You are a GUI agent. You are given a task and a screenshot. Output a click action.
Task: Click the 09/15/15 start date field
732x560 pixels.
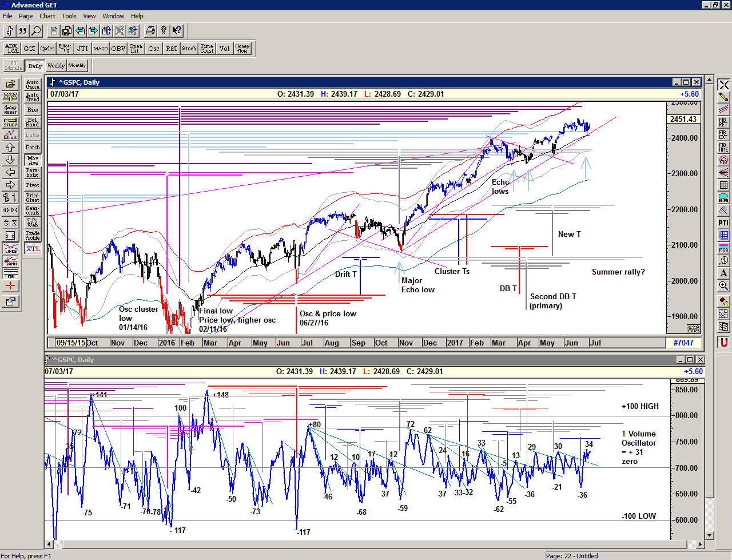tap(70, 343)
